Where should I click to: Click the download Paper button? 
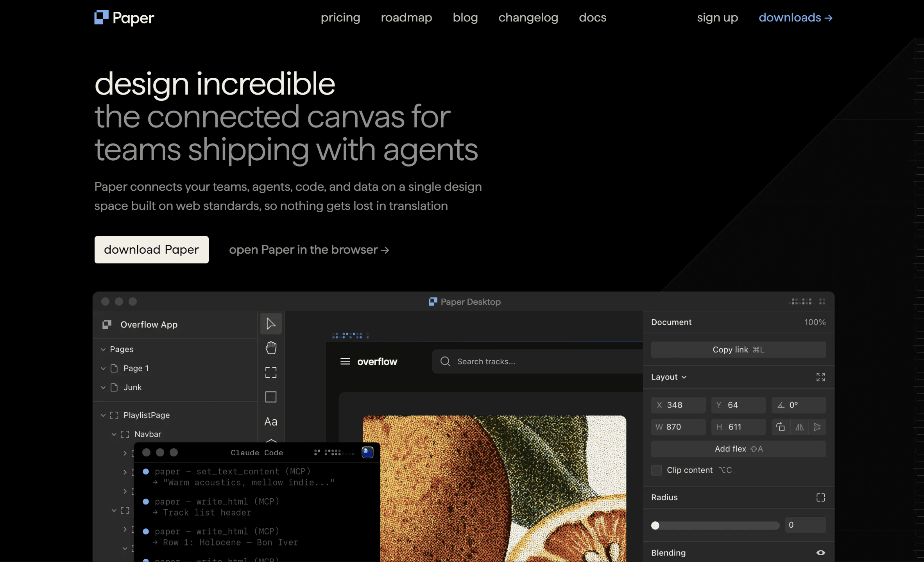(151, 250)
